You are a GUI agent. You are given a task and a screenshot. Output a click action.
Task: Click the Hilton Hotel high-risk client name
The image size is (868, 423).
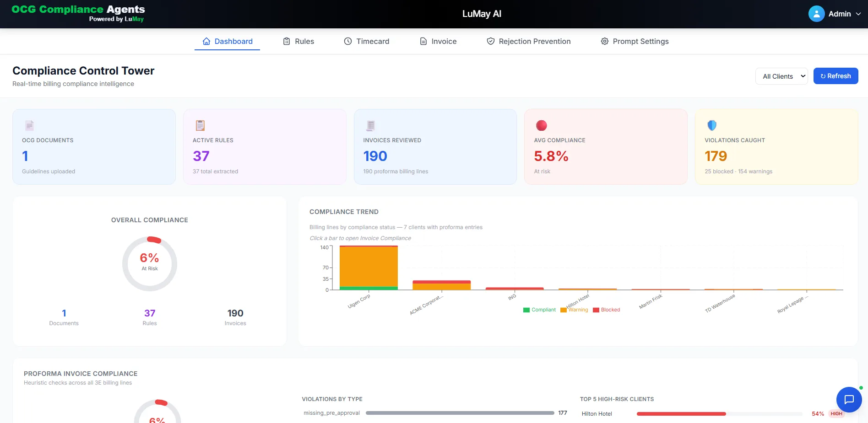click(597, 414)
